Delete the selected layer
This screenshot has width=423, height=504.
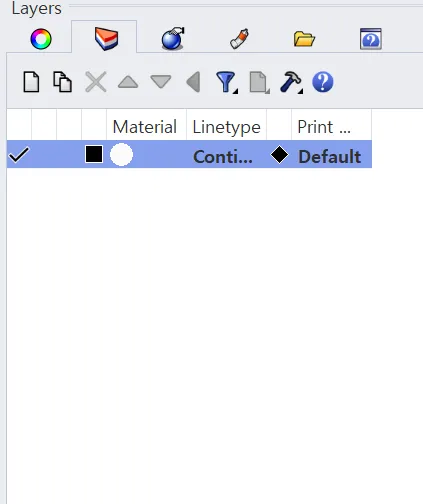pos(96,82)
